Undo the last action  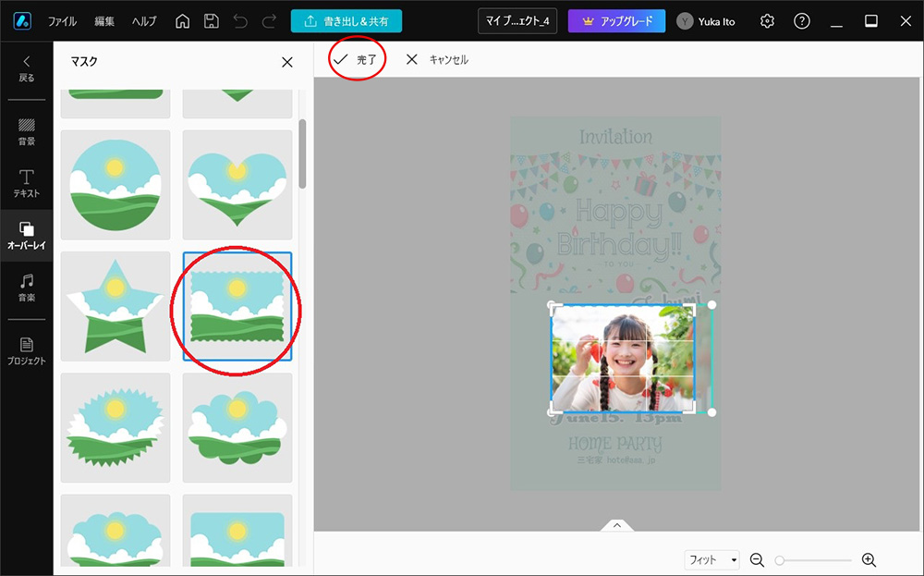tap(240, 21)
